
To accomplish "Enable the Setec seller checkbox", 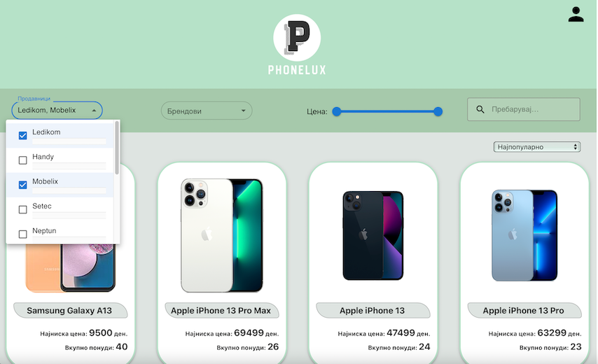I will coord(23,209).
